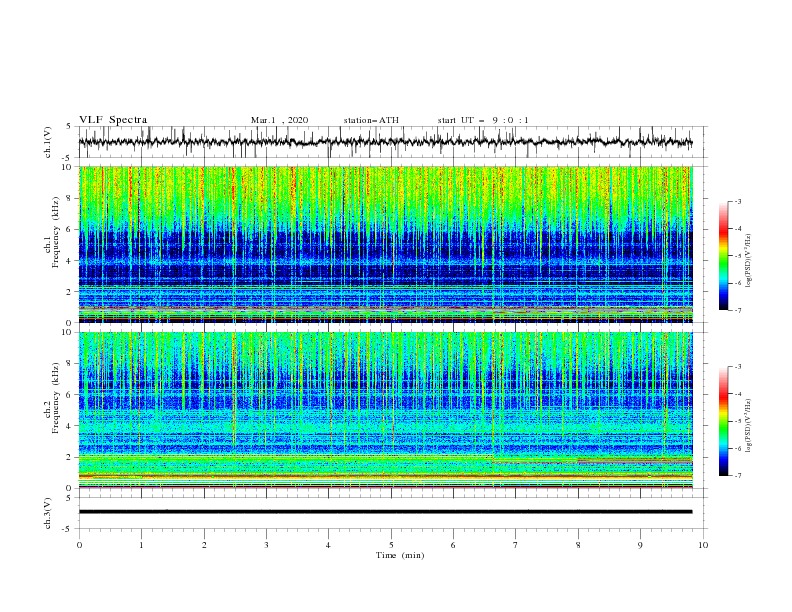Image resolution: width=792 pixels, height=612 pixels.
Task: Click the flat ch.3 voltage trace
Action: 385,512
